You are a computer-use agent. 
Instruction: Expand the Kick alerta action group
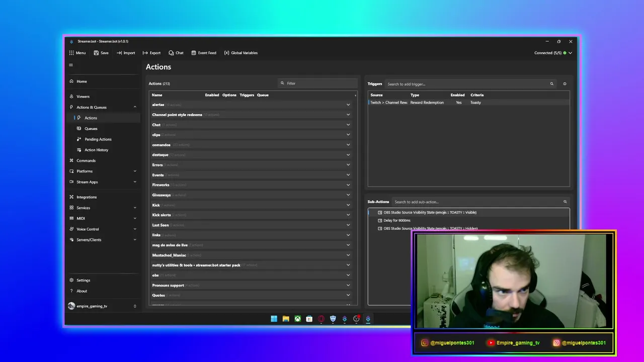coord(348,215)
